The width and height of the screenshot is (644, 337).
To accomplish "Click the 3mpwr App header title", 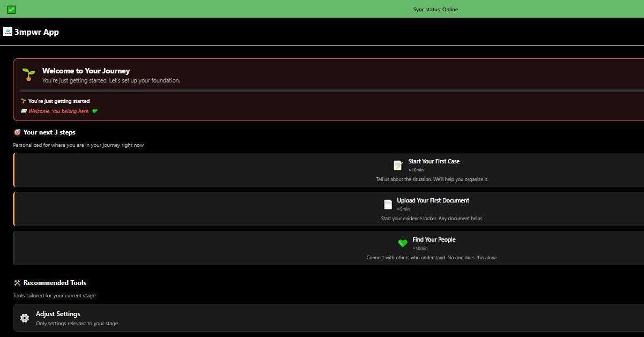I will pos(36,32).
